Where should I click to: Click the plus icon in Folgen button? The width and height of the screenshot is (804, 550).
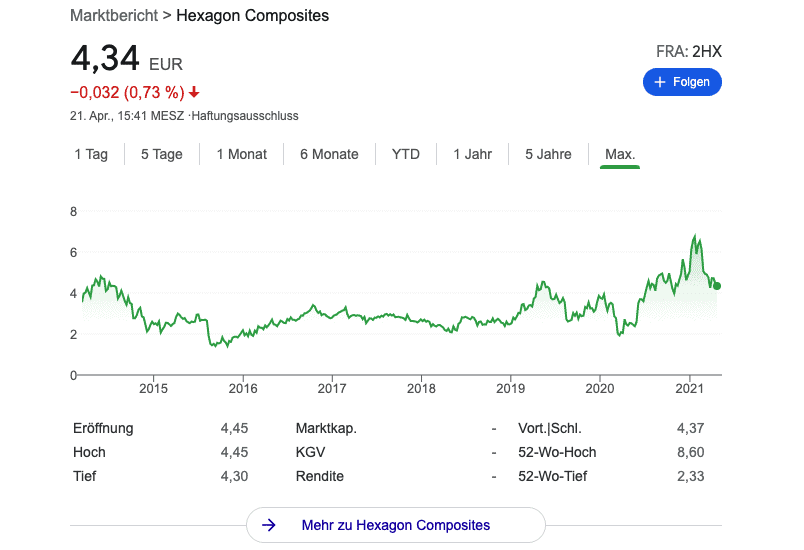pos(660,82)
